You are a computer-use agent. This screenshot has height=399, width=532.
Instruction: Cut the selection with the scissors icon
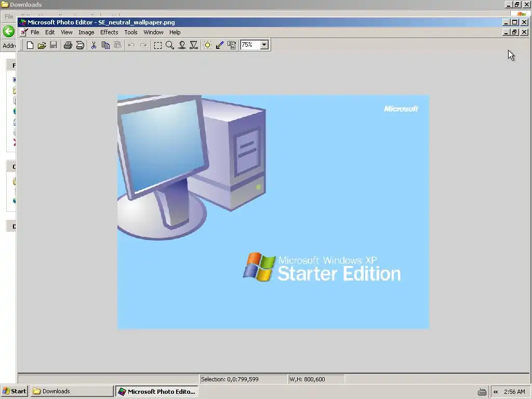[x=94, y=45]
